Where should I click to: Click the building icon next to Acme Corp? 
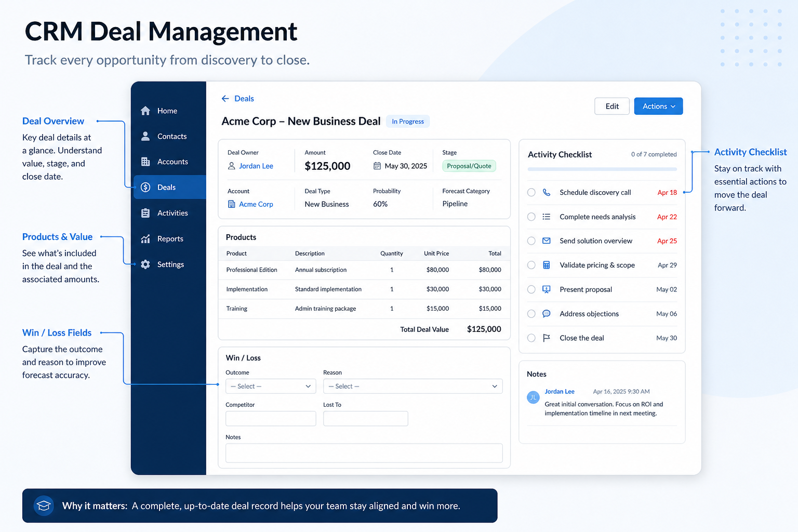click(x=232, y=204)
